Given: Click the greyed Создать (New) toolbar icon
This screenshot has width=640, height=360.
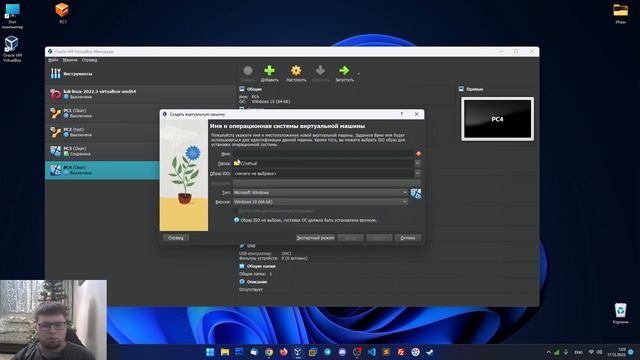Looking at the screenshot, I should (x=248, y=71).
